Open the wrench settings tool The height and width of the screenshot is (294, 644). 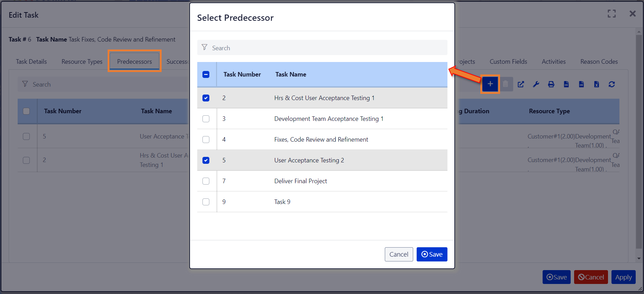coord(536,84)
